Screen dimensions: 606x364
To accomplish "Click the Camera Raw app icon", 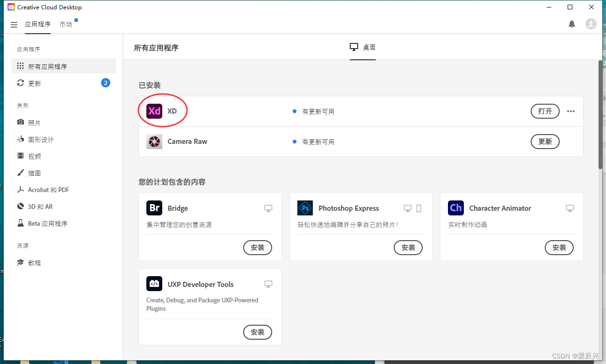I will coord(154,142).
